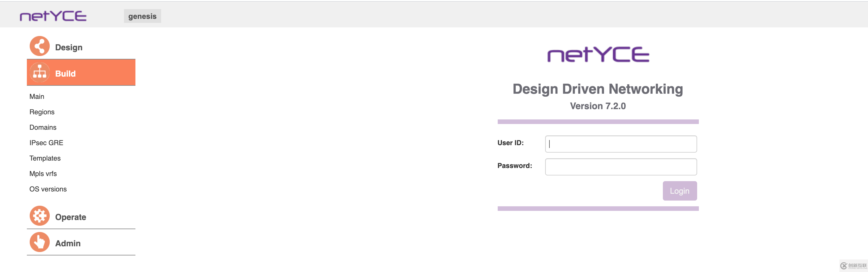
Task: Collapse the Build menu section
Action: 65,73
